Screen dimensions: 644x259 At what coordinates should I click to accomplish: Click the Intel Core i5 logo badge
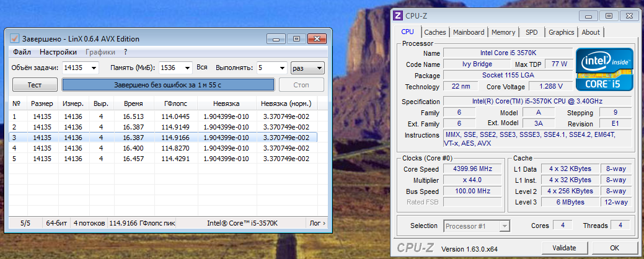click(x=603, y=70)
